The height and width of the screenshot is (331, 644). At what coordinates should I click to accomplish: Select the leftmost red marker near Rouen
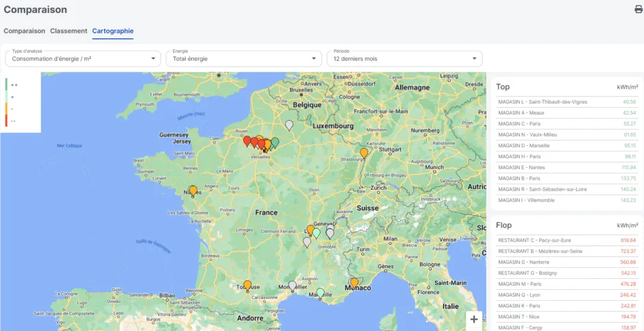[247, 141]
